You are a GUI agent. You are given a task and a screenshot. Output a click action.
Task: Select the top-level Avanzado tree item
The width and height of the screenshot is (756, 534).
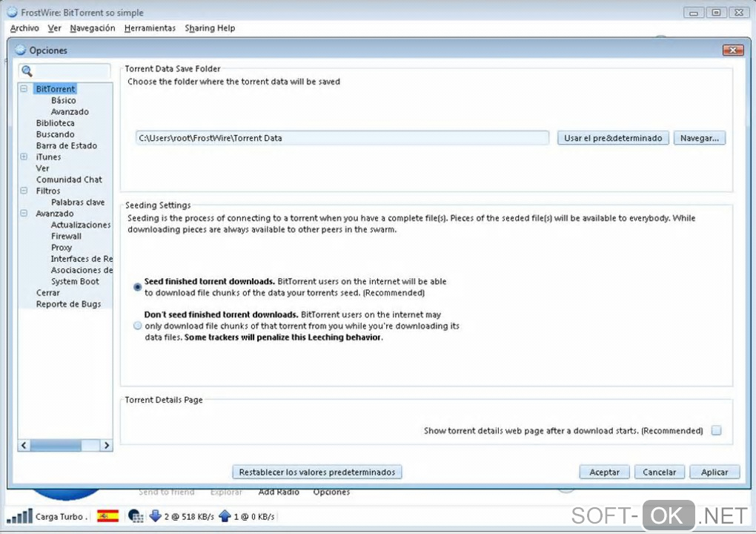pyautogui.click(x=55, y=213)
